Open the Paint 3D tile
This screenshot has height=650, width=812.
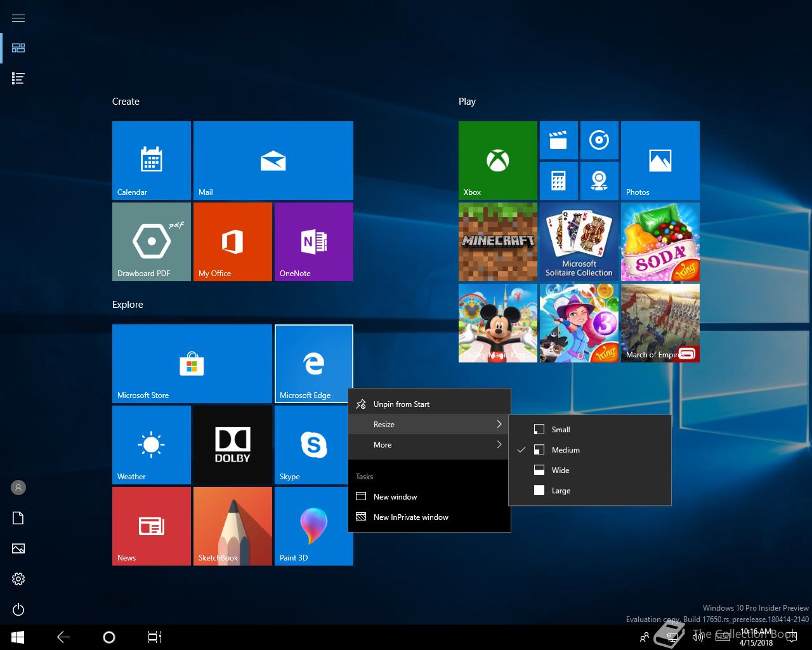point(313,526)
